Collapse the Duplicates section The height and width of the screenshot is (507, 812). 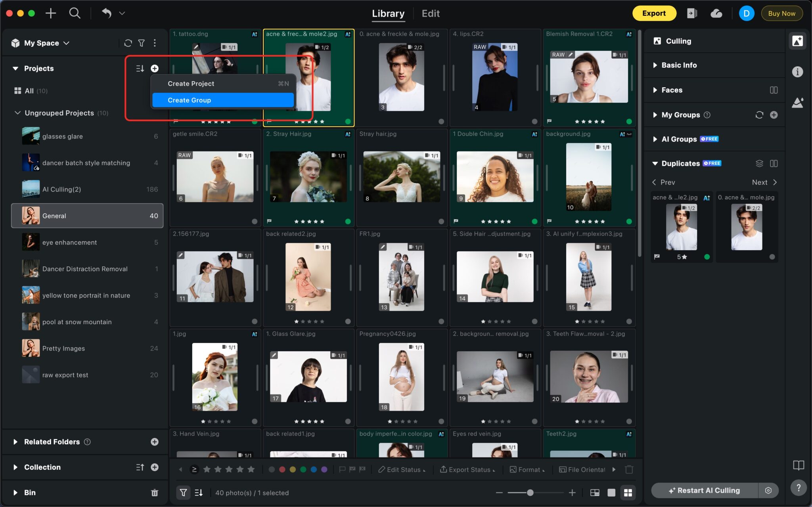point(655,163)
